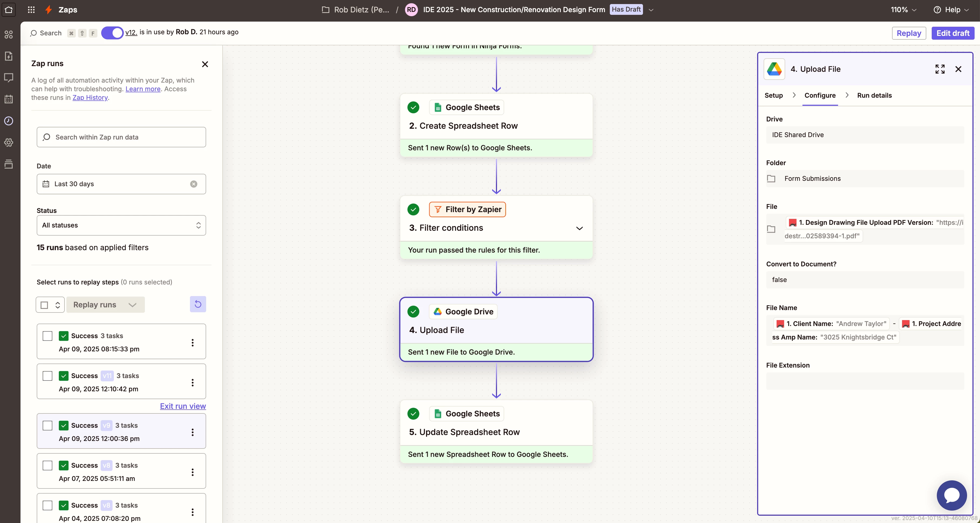The image size is (980, 523).
Task: Switch to the Configure tab
Action: [820, 96]
